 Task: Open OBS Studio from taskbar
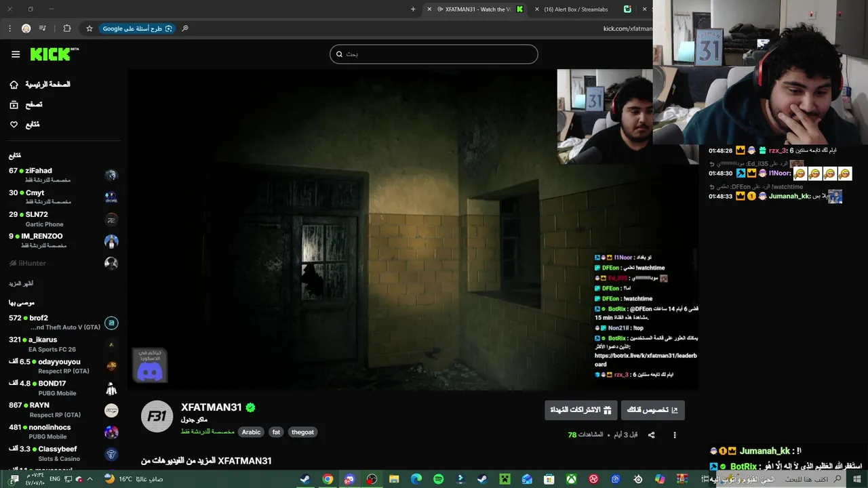372,479
